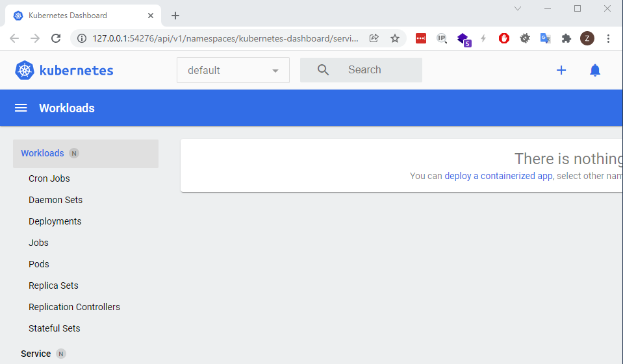Open the IP lookup extension icon
This screenshot has width=623, height=364.
tap(442, 38)
